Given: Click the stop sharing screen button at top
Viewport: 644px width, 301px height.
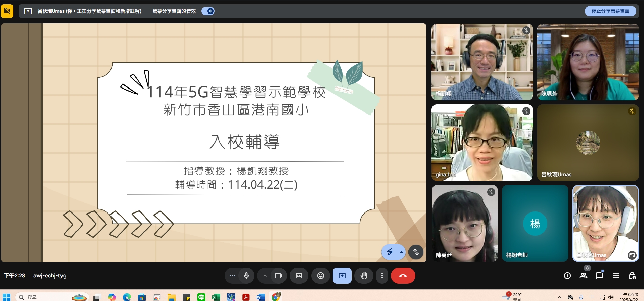Looking at the screenshot, I should pos(610,11).
